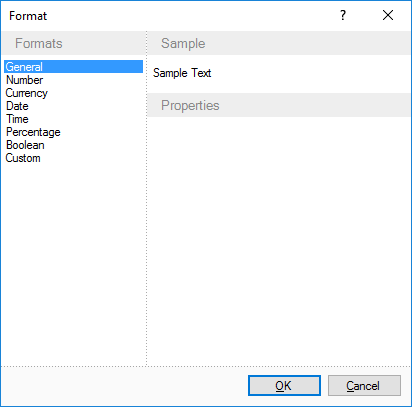
Task: Select the General format
Action: [73, 67]
